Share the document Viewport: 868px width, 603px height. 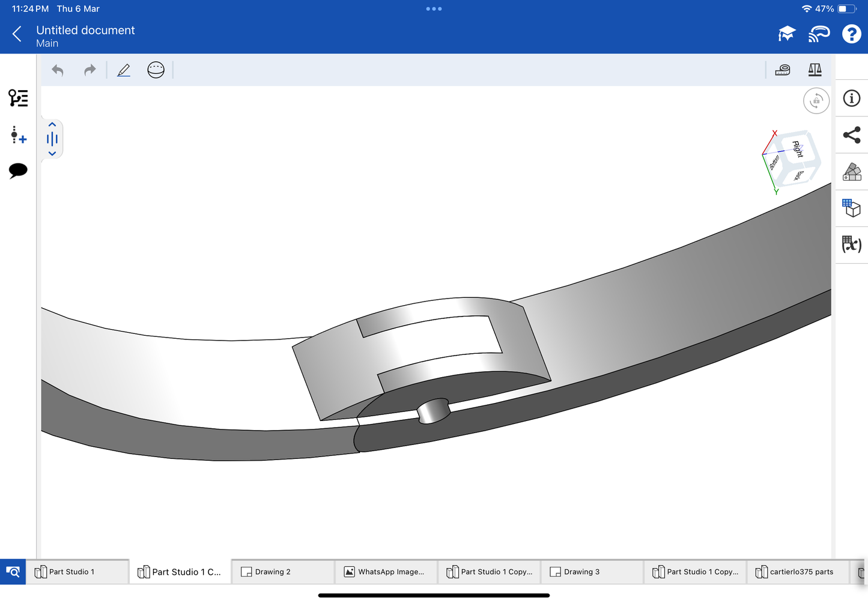(x=851, y=135)
